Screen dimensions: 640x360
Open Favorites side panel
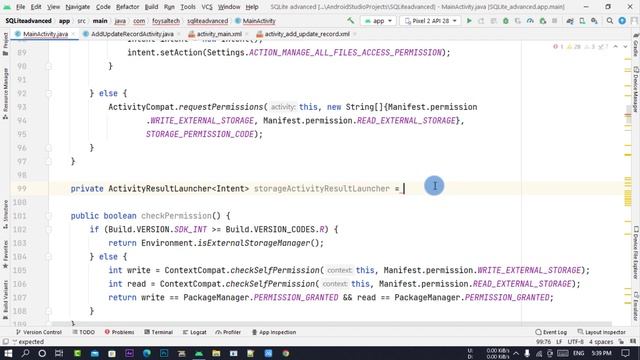click(5, 254)
